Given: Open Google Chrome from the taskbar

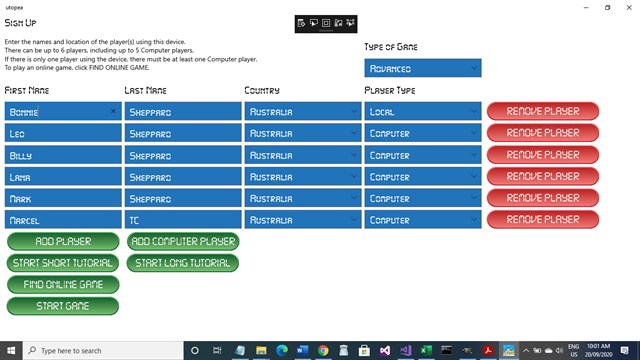Looking at the screenshot, I should pos(323,351).
